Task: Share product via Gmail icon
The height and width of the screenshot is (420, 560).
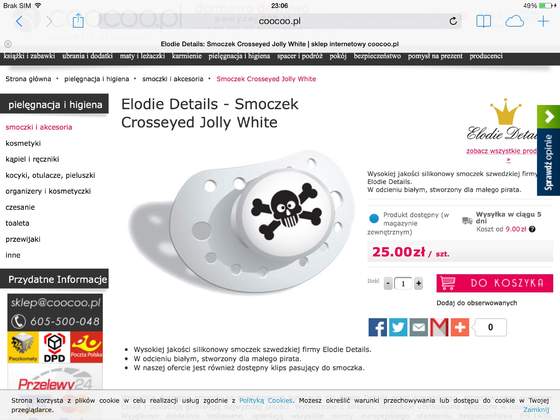Action: pyautogui.click(x=439, y=327)
